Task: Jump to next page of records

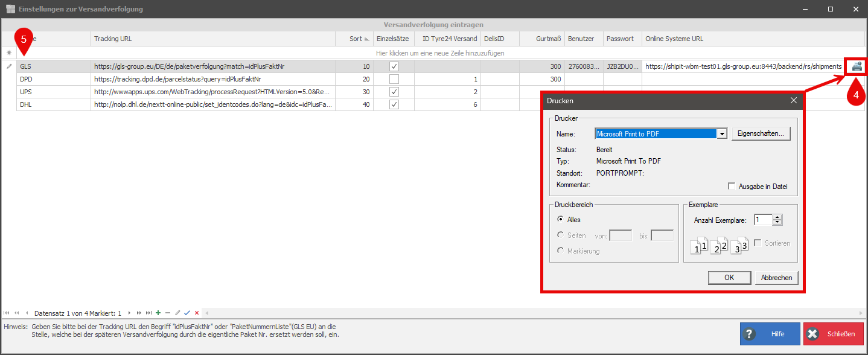Action: [138, 313]
